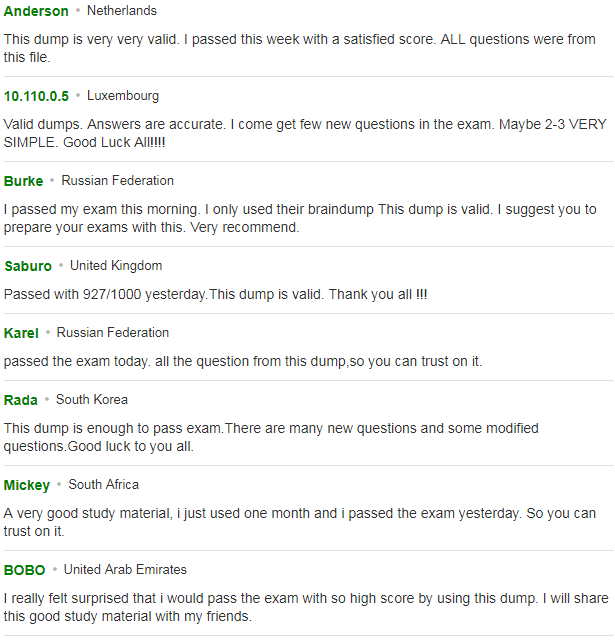615x641 pixels.
Task: Select the Burke username
Action: [x=23, y=181]
